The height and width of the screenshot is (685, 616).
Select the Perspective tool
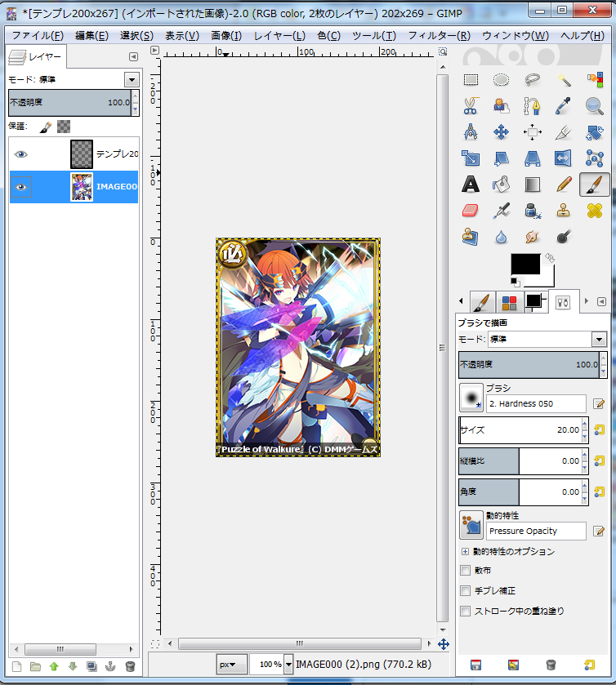coord(532,158)
